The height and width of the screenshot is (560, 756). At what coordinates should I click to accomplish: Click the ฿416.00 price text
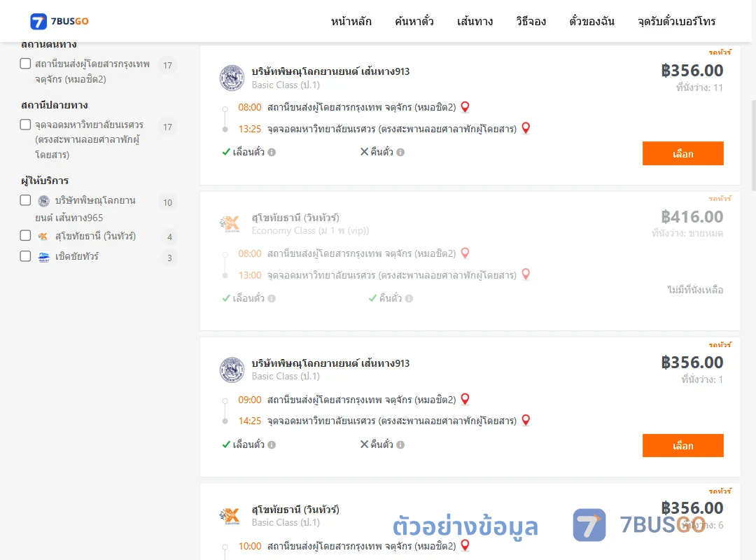692,217
